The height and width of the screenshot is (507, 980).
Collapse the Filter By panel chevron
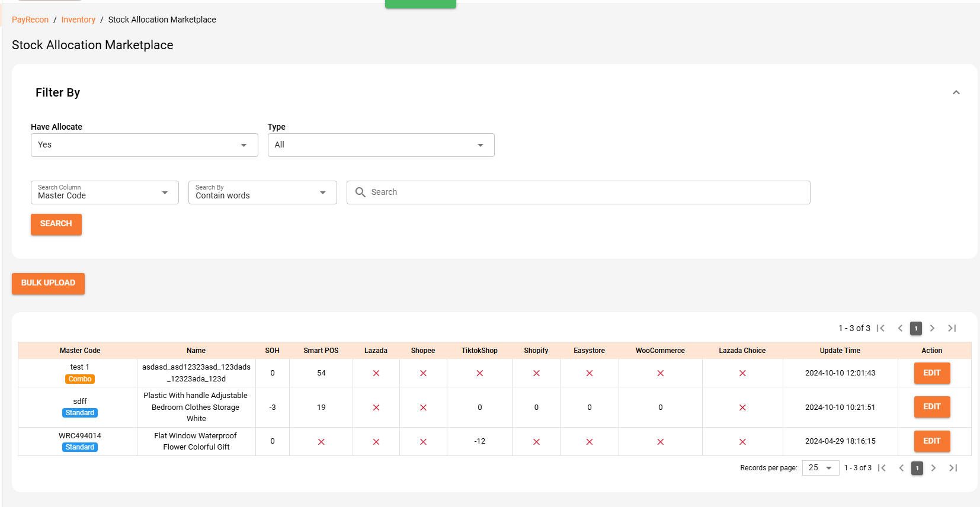[956, 92]
